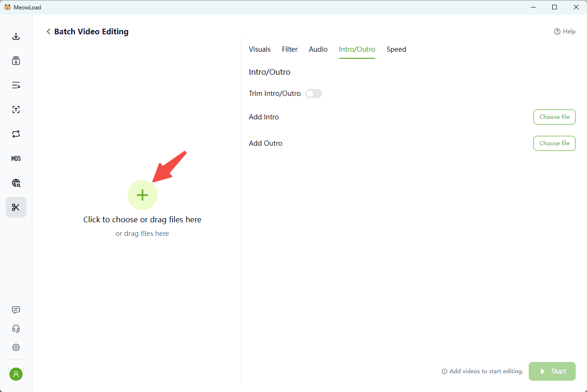
Task: Click the globe search icon in sidebar
Action: pos(16,183)
